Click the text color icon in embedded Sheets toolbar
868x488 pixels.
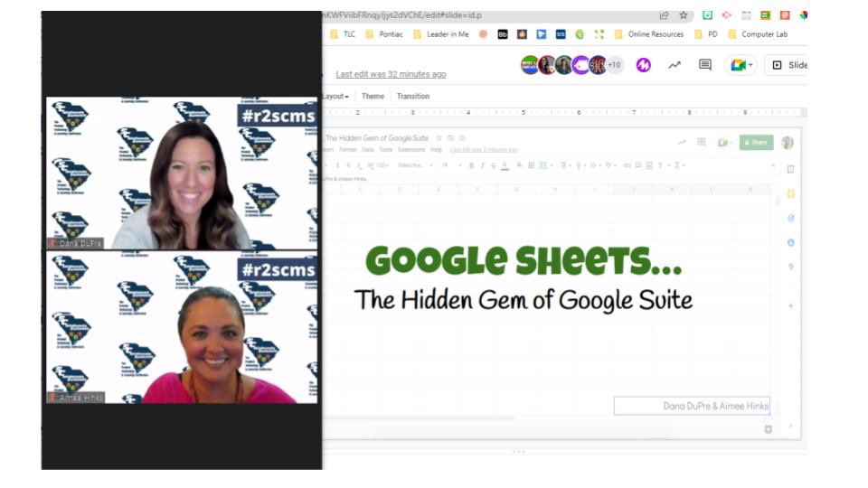click(505, 165)
